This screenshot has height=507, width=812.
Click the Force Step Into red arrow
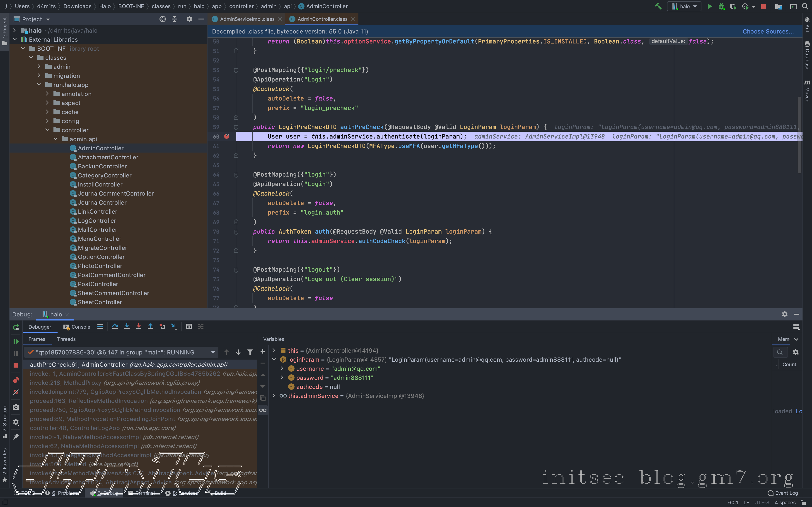click(x=138, y=327)
